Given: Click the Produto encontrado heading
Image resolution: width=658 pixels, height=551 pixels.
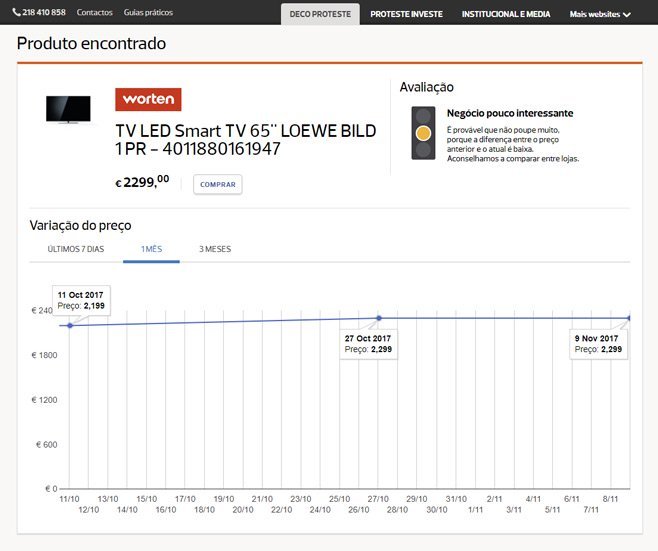Looking at the screenshot, I should [91, 43].
